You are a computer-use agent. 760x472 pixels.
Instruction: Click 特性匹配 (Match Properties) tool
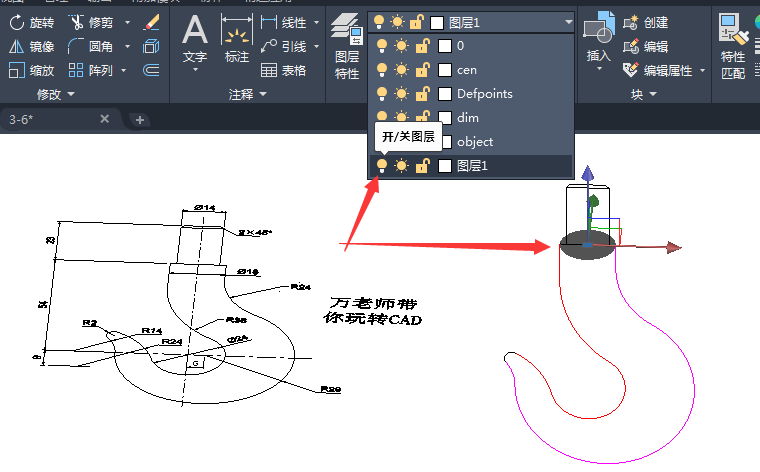(x=733, y=47)
